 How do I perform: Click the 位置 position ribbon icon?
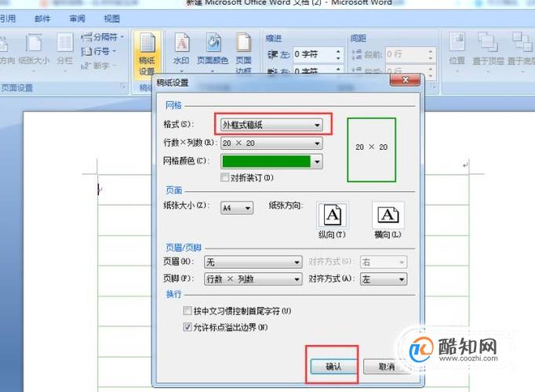[457, 49]
